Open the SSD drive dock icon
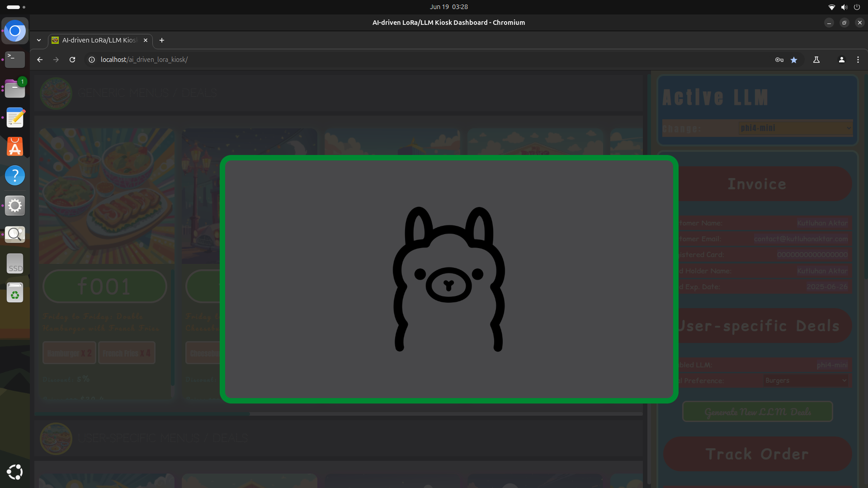 15,263
